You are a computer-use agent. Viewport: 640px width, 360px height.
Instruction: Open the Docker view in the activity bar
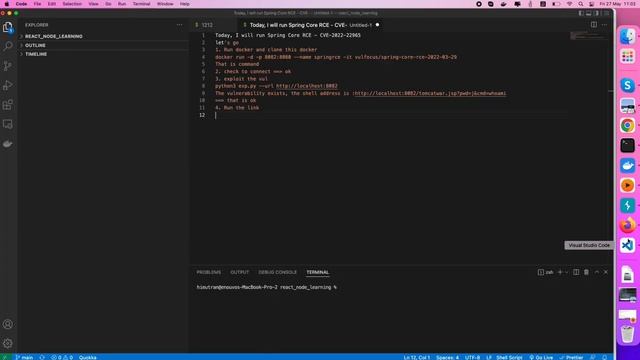pyautogui.click(x=8, y=144)
